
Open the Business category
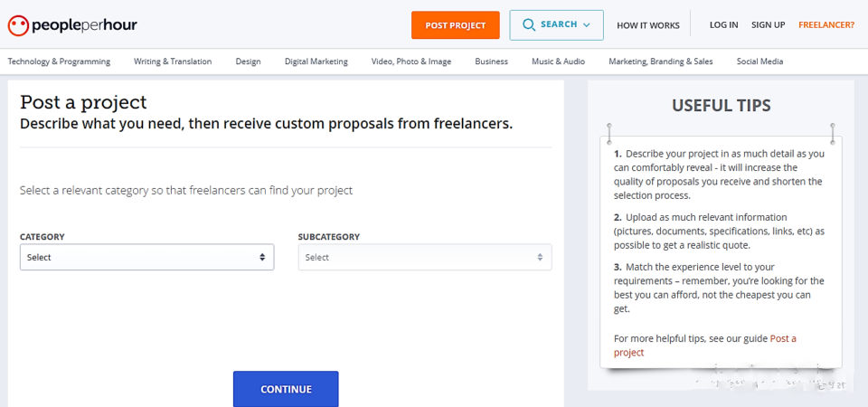click(x=491, y=62)
